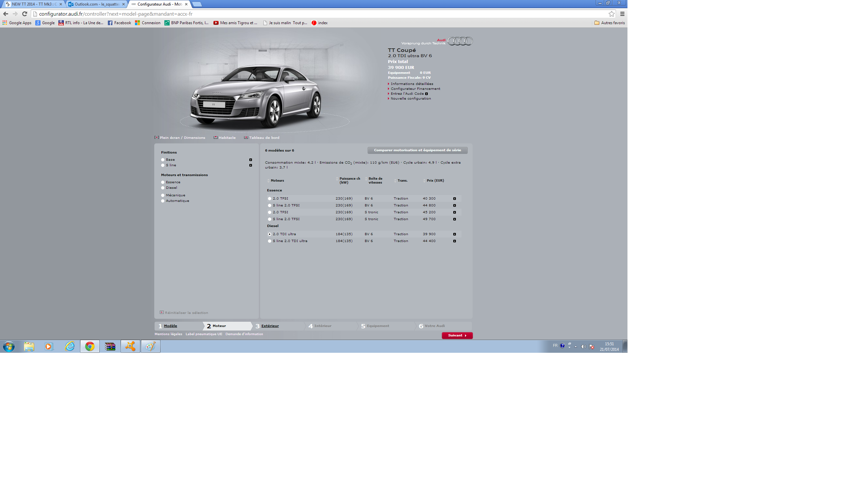Viewport: 868px width, 488px height.
Task: Bookmark page with the star icon
Action: pyautogui.click(x=611, y=14)
